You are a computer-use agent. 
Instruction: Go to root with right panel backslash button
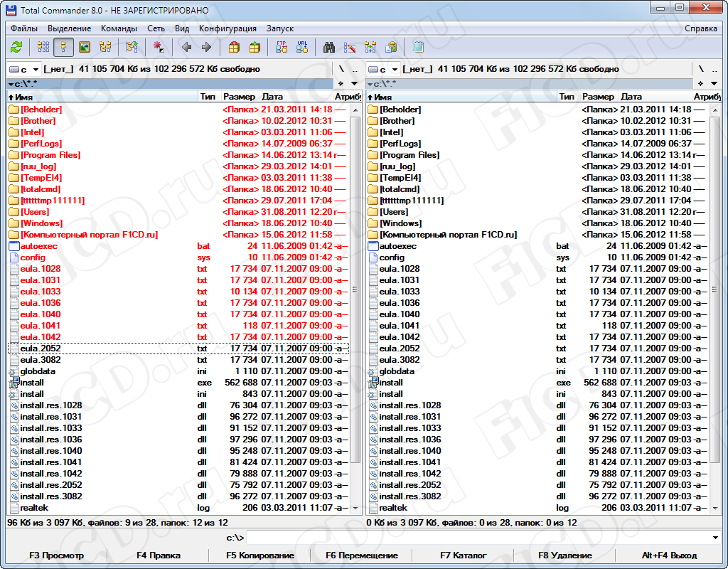point(700,69)
